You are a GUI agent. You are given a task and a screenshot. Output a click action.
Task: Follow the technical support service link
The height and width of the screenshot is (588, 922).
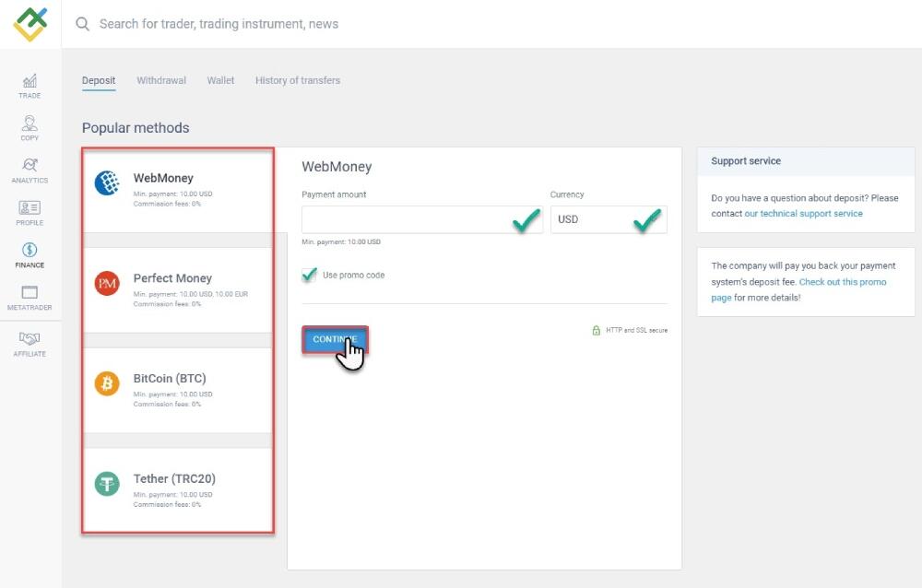[x=803, y=213]
